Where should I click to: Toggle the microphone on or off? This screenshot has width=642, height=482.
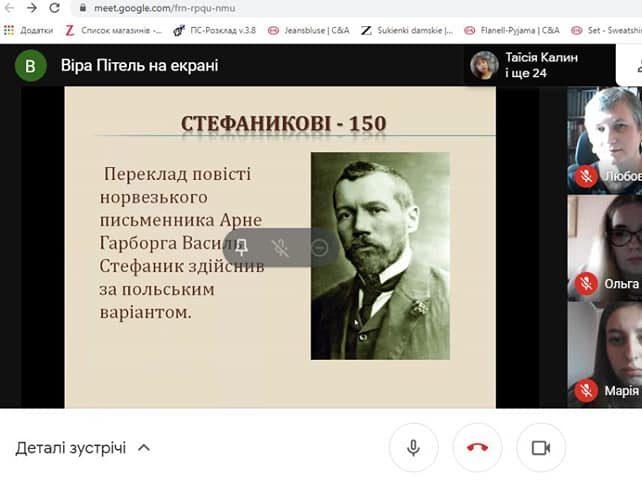[414, 448]
